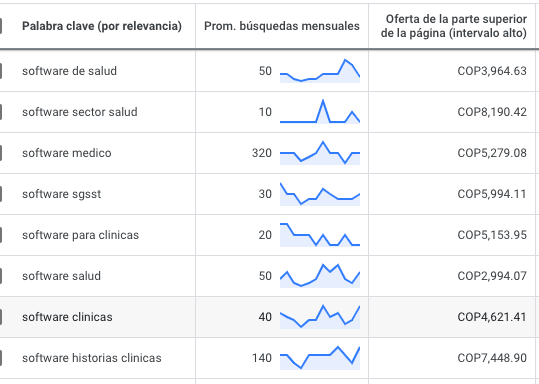Select the checkbox next to software clinicas

point(1,317)
